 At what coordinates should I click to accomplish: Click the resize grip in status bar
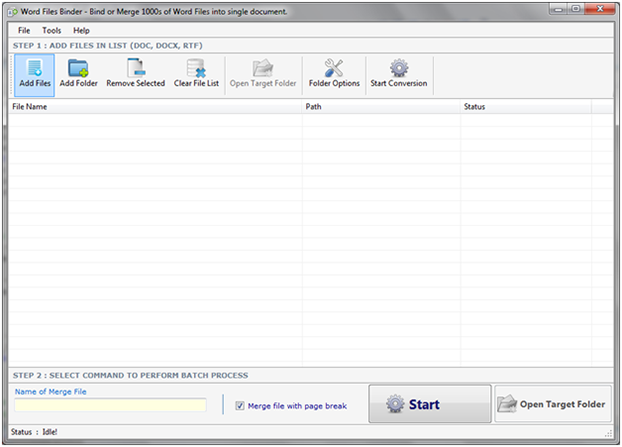coord(609,434)
